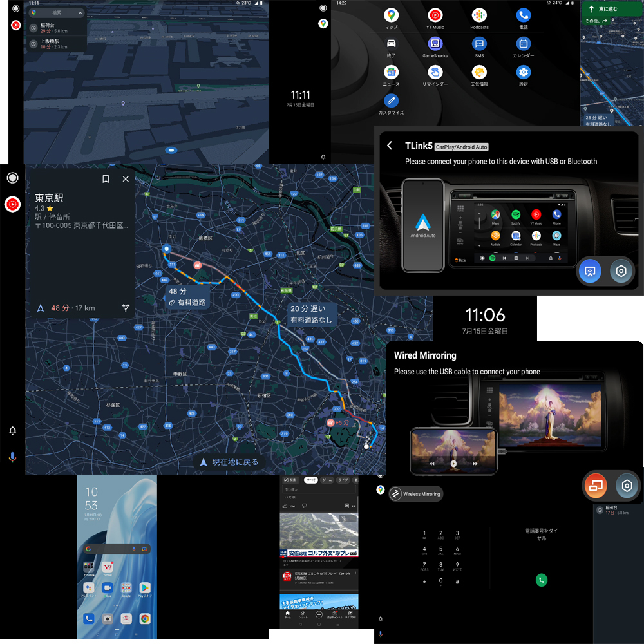Viewport: 644px width, 644px height.
Task: Open comments icon showing 99
Action: coord(350,506)
